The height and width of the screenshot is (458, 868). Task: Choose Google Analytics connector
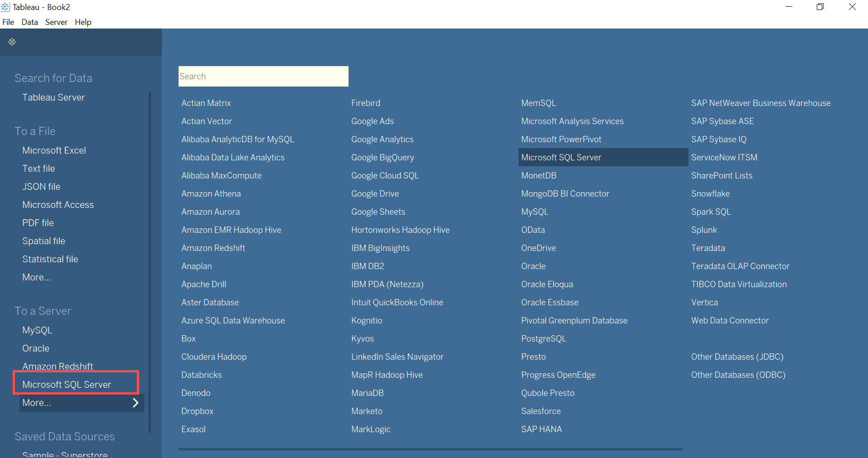382,139
